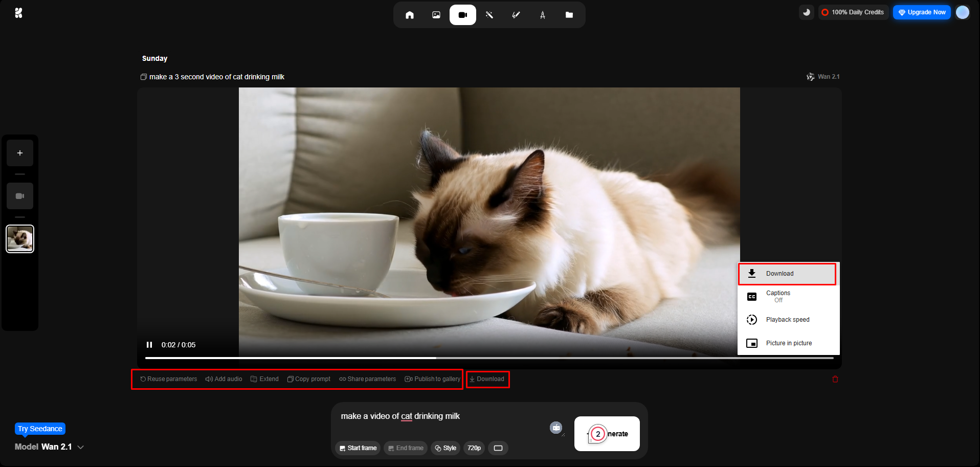The image size is (980, 467).
Task: Seek using the video progress bar
Action: [489, 358]
